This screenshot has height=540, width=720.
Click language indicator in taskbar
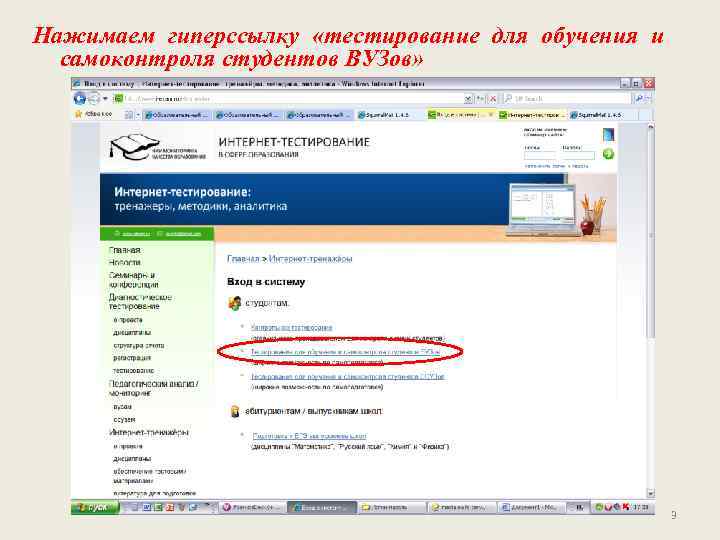coord(579,507)
